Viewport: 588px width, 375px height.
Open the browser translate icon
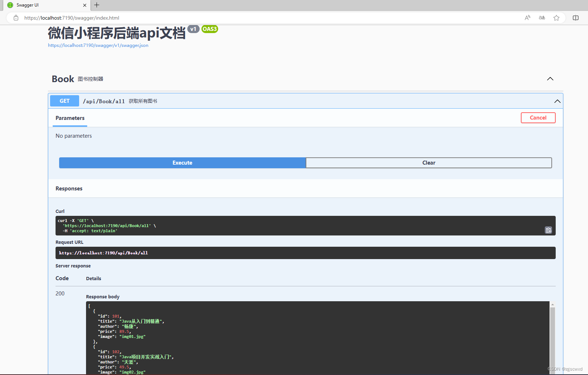[542, 17]
